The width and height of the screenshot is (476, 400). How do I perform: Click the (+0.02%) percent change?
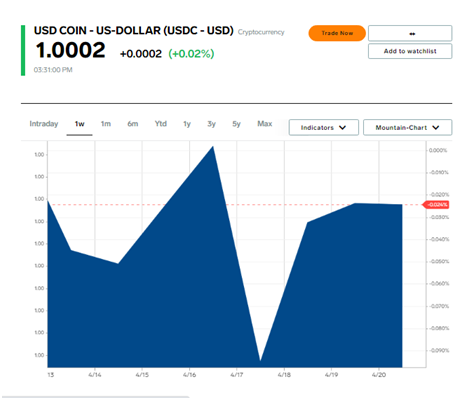(191, 54)
